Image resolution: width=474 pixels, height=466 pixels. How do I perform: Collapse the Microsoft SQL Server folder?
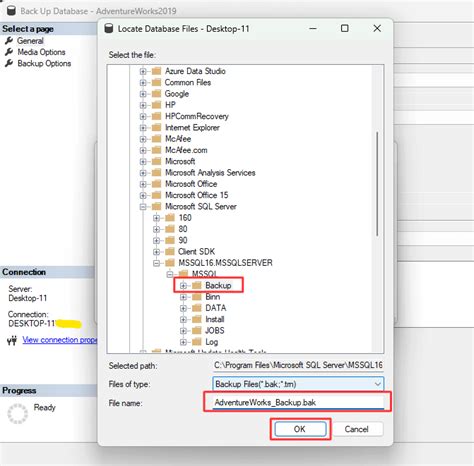[143, 207]
